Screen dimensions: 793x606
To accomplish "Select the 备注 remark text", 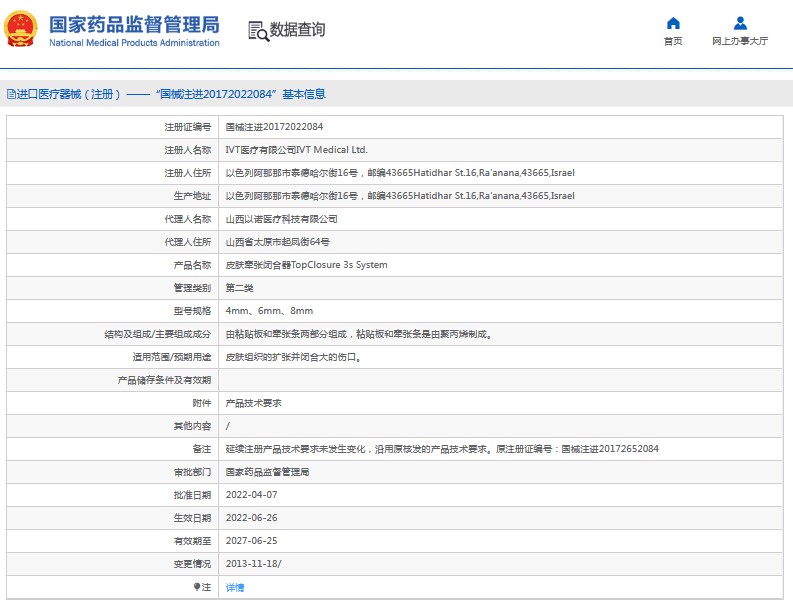I will 442,449.
